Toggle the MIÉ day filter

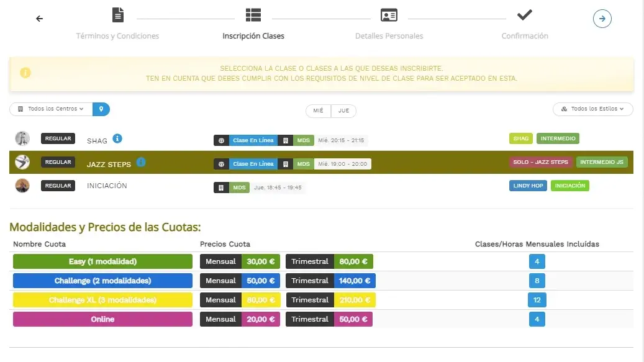pos(318,111)
